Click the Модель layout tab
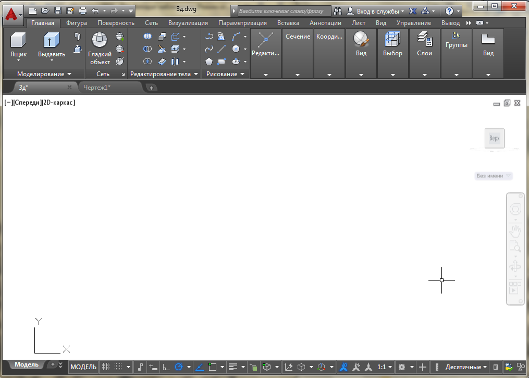This screenshot has width=529, height=378. pos(26,365)
